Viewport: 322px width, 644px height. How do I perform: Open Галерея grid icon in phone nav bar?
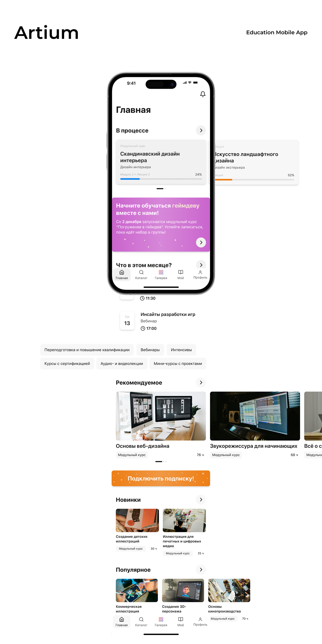161,272
